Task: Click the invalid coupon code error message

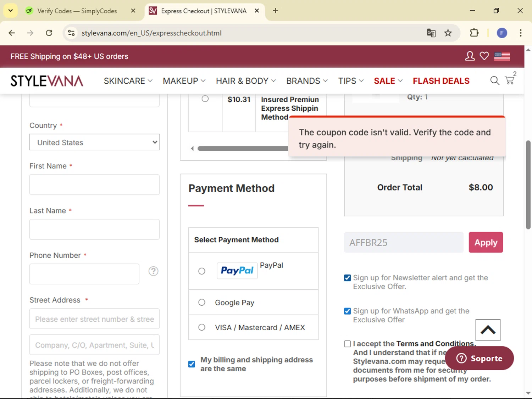Action: [397, 137]
